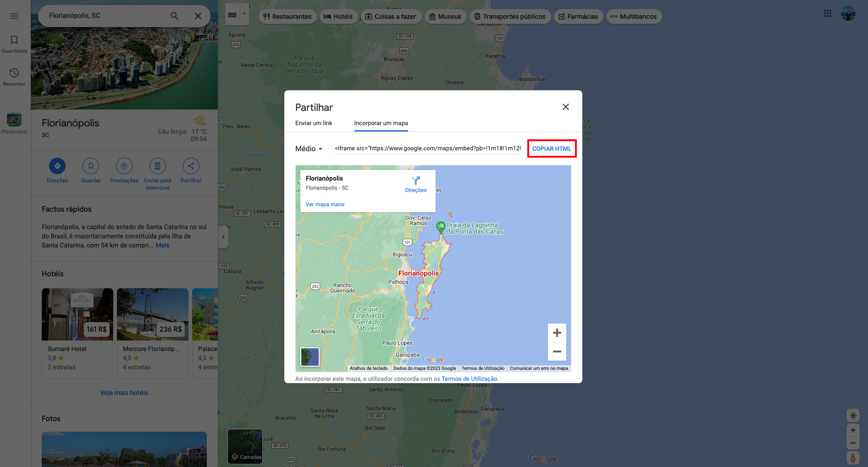The image size is (868, 467).
Task: Open the input tools dropdown arrow
Action: coord(244,14)
